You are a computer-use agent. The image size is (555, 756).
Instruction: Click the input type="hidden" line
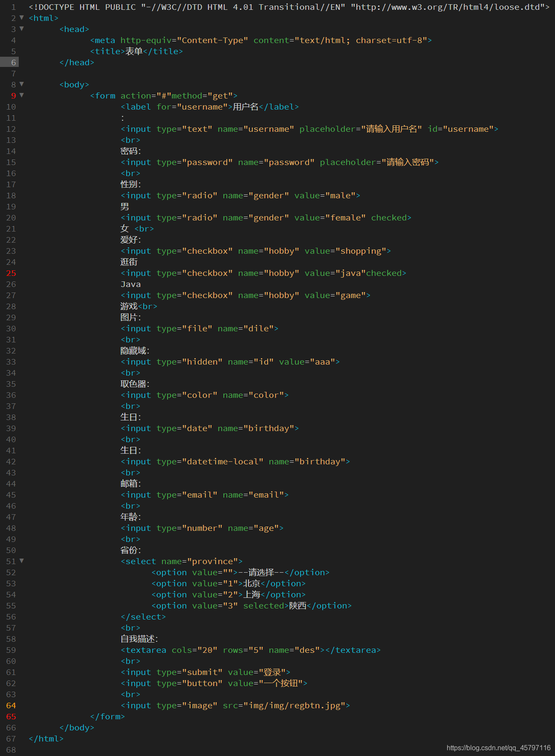(x=230, y=362)
